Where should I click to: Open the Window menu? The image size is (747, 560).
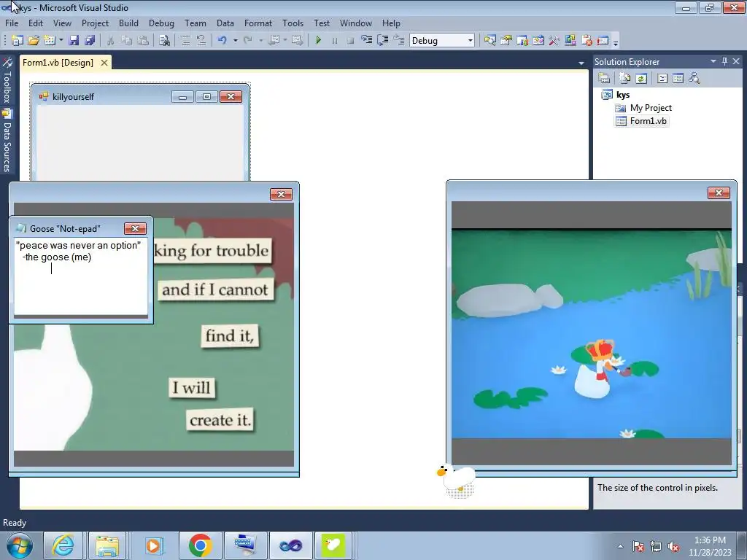pos(356,23)
